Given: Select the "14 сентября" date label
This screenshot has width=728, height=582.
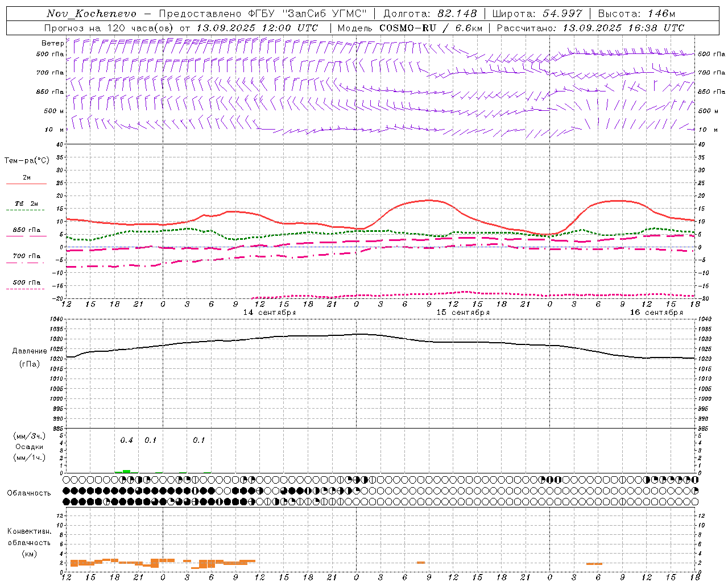Looking at the screenshot, I should pyautogui.click(x=270, y=313).
